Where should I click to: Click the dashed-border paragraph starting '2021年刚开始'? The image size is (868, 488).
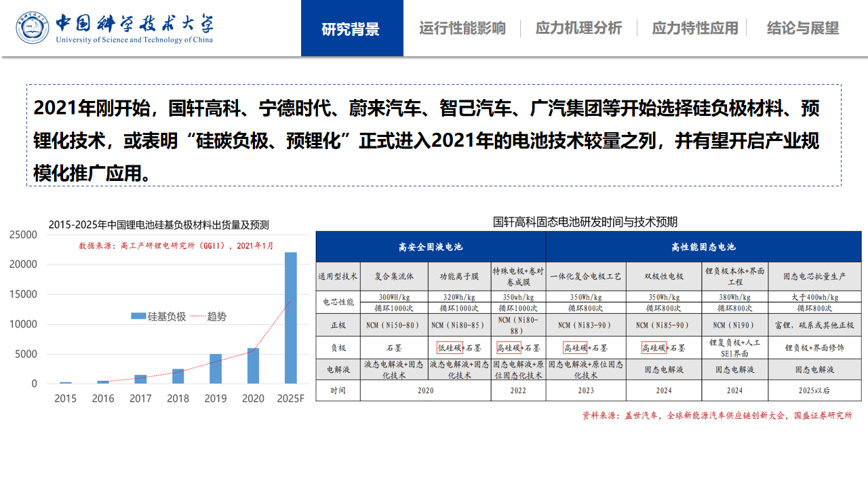(434, 135)
